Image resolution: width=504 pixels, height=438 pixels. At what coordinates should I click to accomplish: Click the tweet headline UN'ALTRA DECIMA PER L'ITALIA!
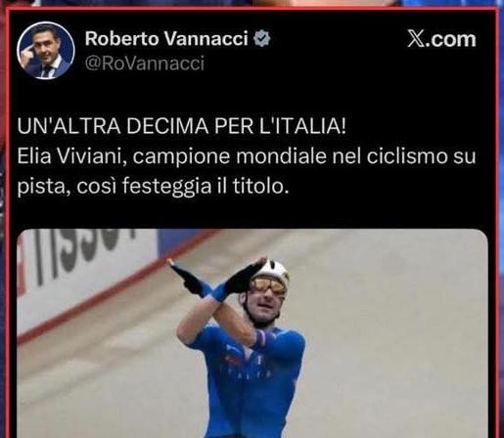tap(181, 126)
